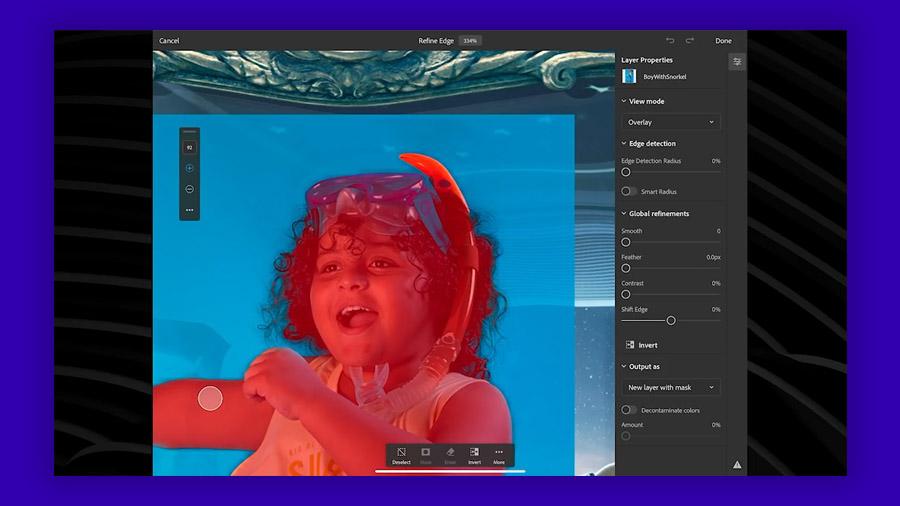The image size is (900, 506).
Task: Click the brush size value box
Action: tap(189, 147)
